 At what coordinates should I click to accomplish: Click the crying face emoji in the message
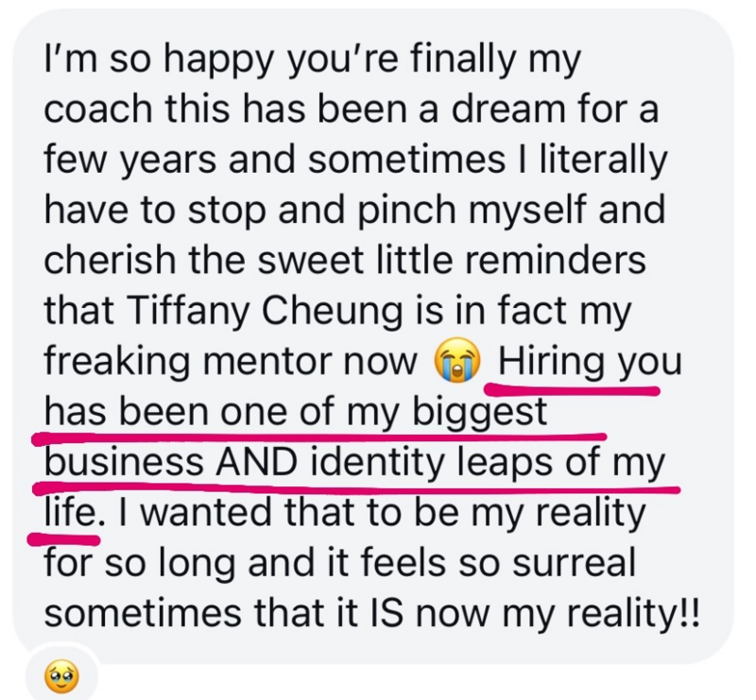pos(457,363)
